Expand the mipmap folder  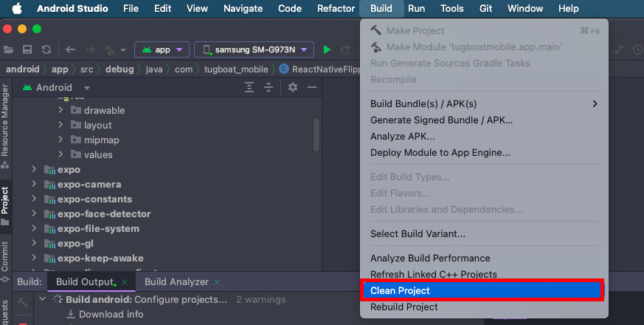(x=60, y=140)
